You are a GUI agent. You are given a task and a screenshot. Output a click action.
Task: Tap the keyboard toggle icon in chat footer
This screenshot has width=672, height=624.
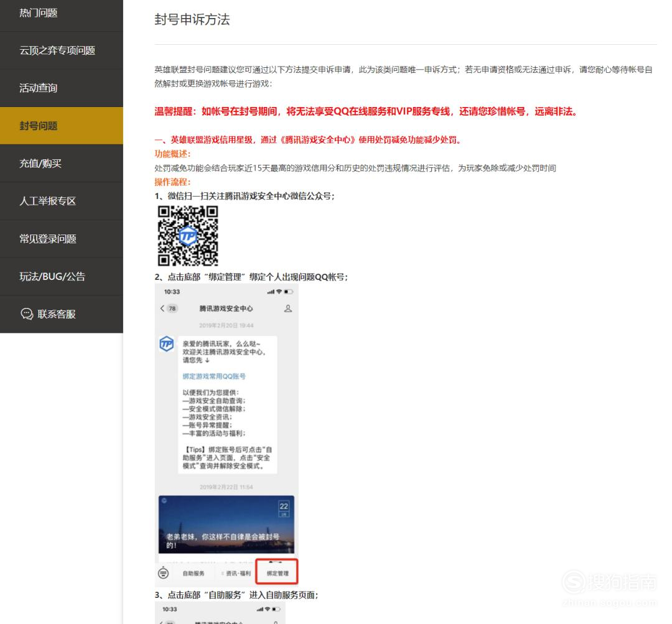click(x=163, y=573)
